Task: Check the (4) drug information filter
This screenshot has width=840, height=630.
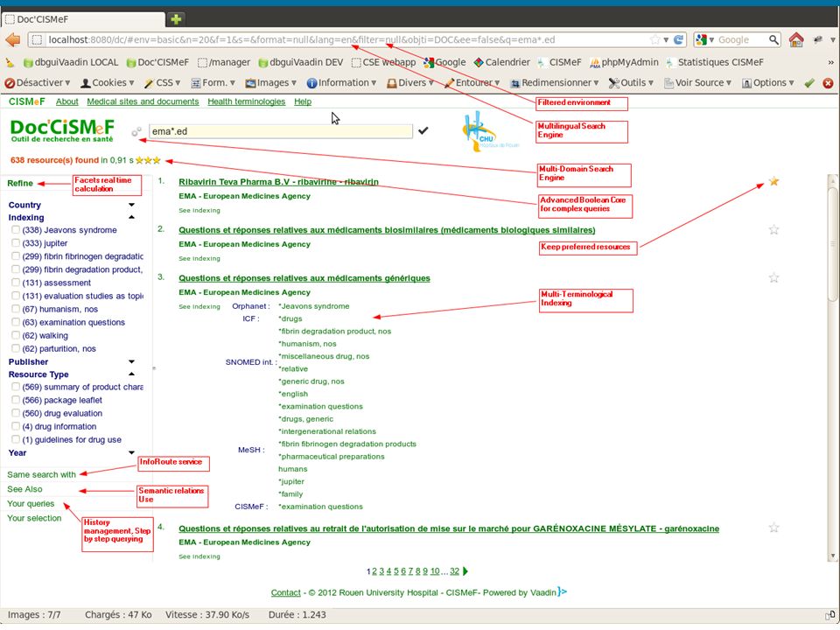Action: point(16,426)
